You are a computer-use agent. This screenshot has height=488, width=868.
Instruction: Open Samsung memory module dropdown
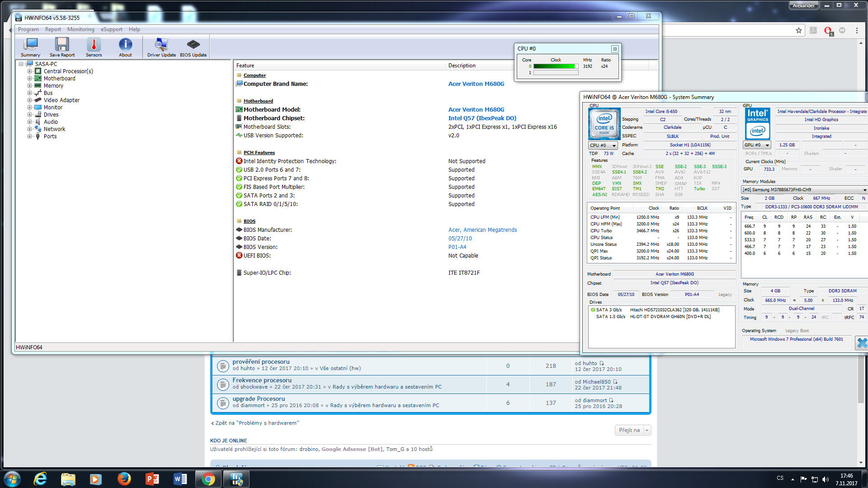pyautogui.click(x=804, y=190)
